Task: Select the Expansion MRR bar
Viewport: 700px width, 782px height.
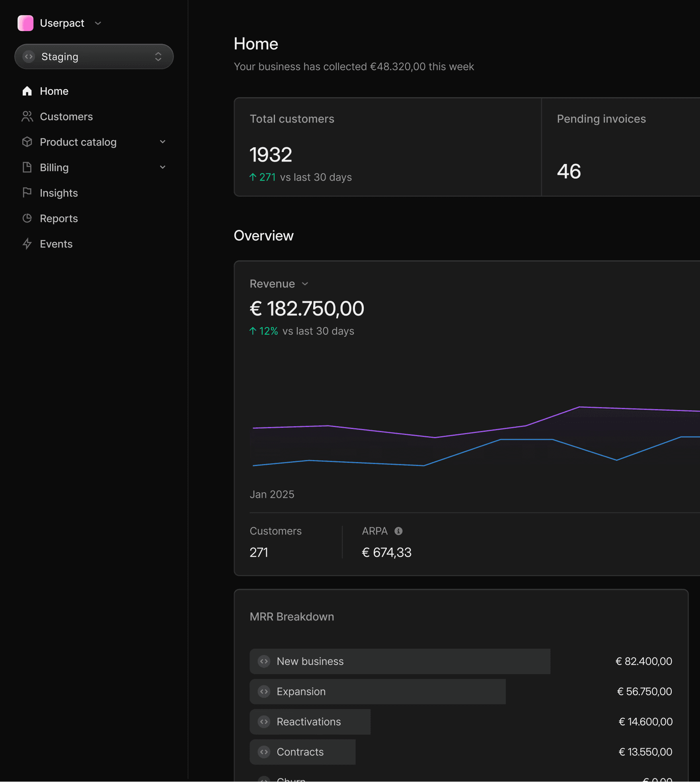Action: pos(378,692)
